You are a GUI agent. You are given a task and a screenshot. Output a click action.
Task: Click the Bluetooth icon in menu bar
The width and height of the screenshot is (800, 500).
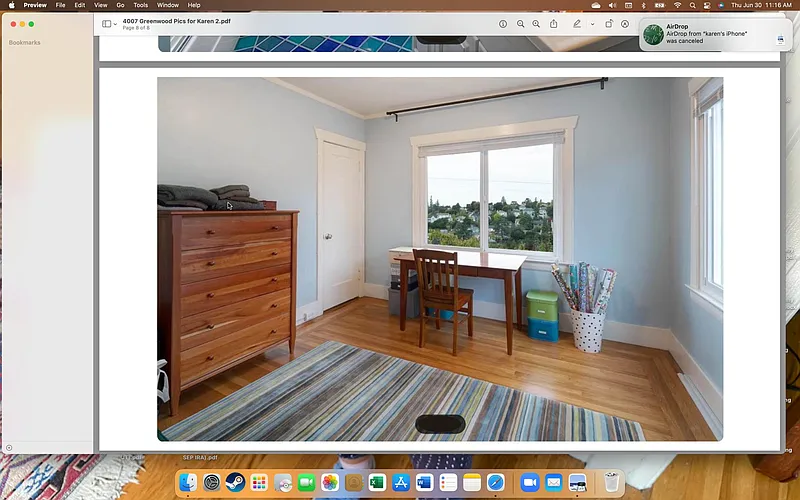(644, 5)
